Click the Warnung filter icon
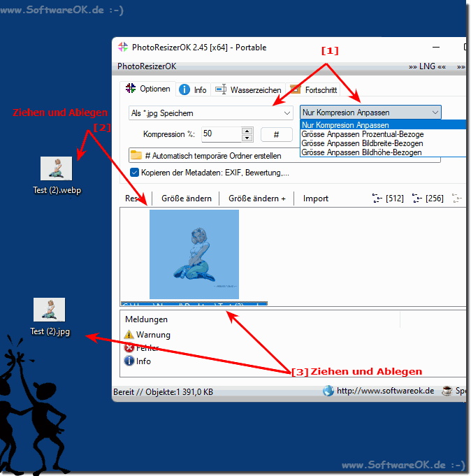This screenshot has height=476, width=471. point(129,335)
